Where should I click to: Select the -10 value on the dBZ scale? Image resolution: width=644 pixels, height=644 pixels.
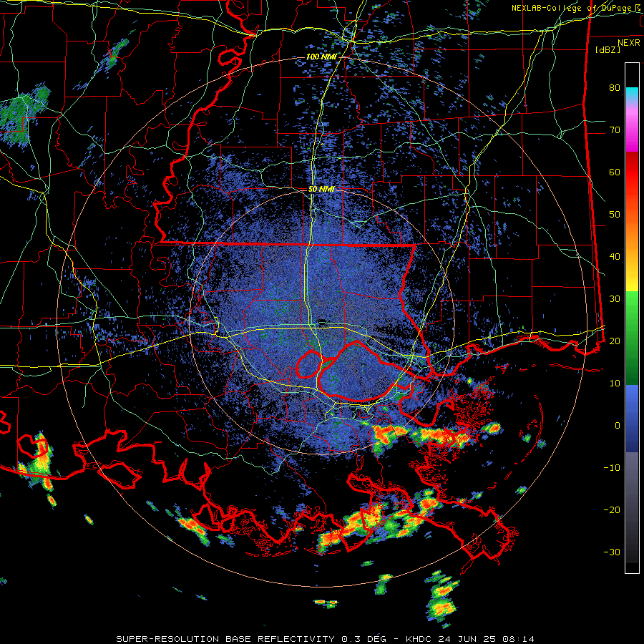tap(612, 467)
